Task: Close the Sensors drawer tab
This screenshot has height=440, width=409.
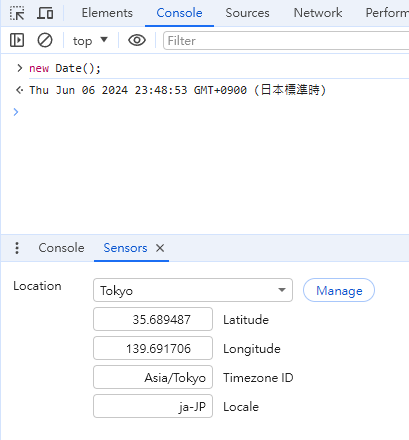Action: (x=160, y=248)
